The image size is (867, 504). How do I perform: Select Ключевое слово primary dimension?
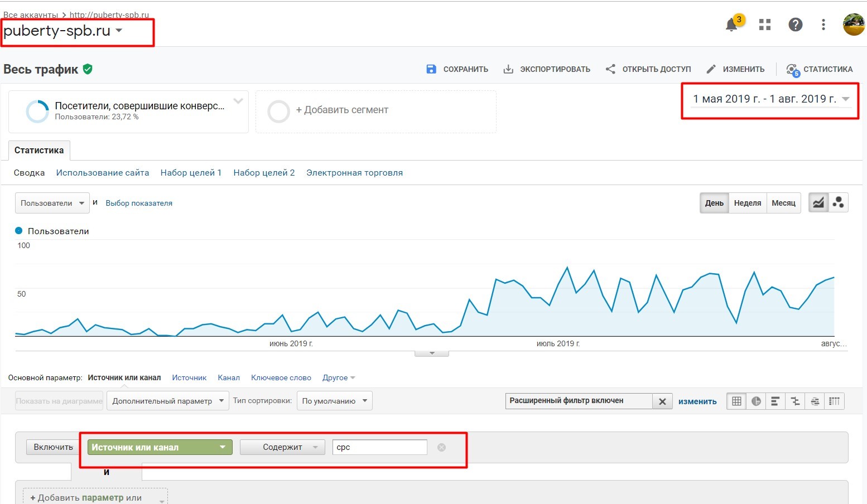pyautogui.click(x=281, y=377)
